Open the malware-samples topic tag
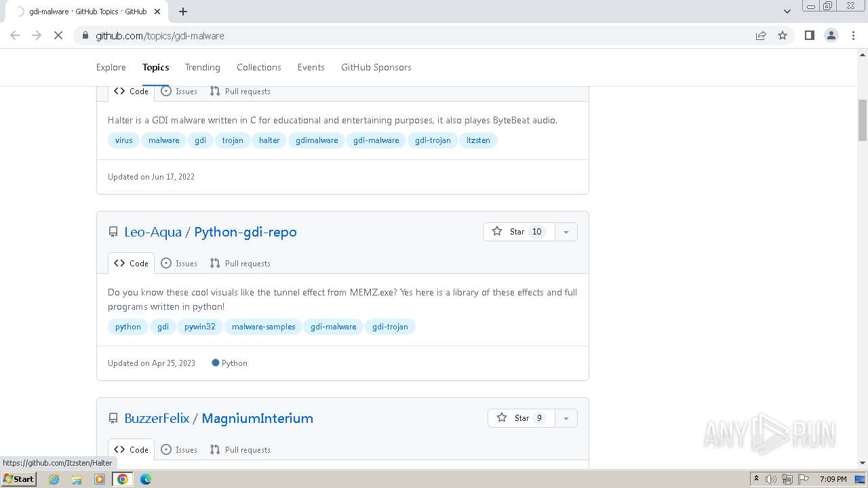Screen dimensions: 868x488 click(264, 327)
